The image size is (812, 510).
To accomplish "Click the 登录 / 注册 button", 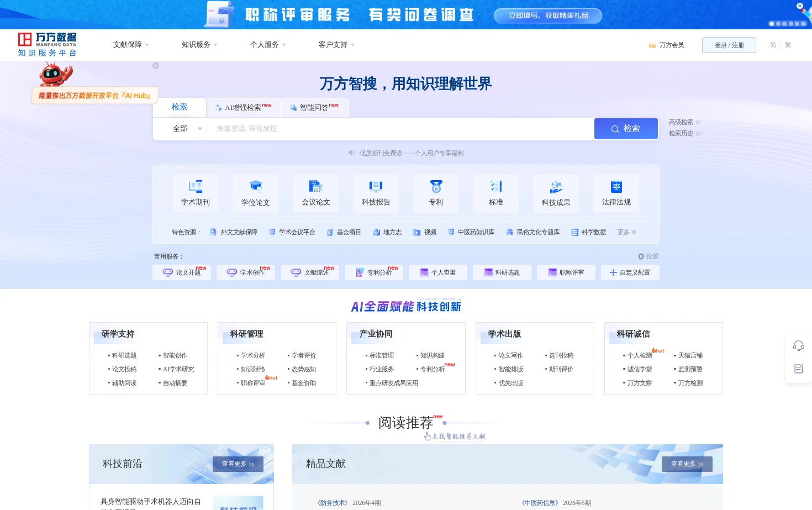I will [x=729, y=45].
